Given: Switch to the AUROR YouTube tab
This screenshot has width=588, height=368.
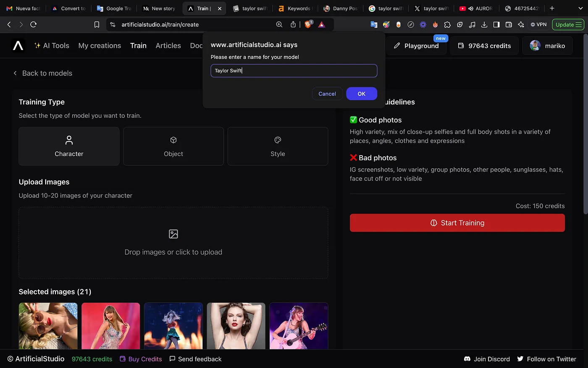Looking at the screenshot, I should [477, 8].
